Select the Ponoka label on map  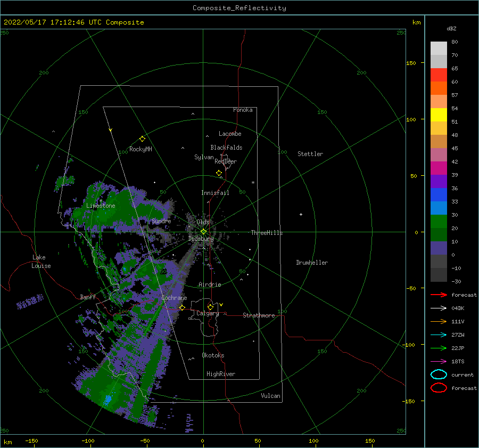[x=243, y=110]
